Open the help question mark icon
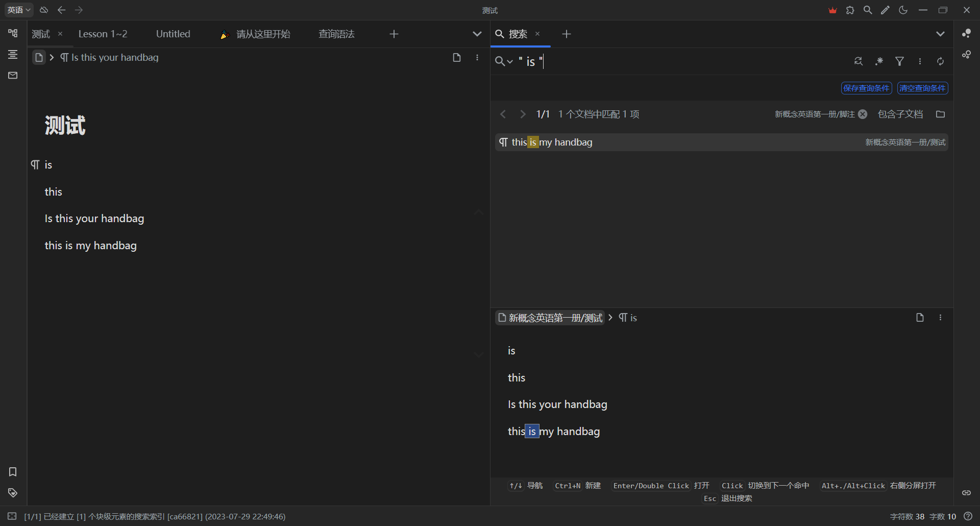The height and width of the screenshot is (526, 980). [x=968, y=516]
